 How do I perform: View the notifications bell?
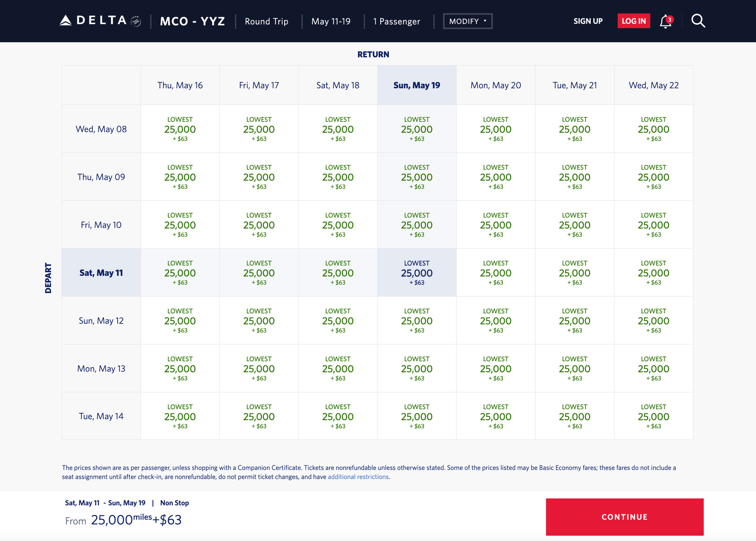coord(664,22)
